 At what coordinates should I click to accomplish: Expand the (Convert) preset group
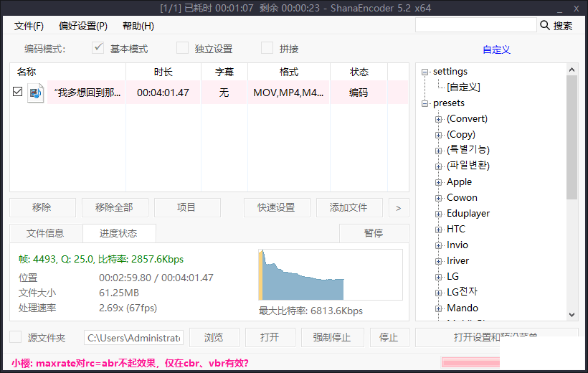tap(438, 119)
